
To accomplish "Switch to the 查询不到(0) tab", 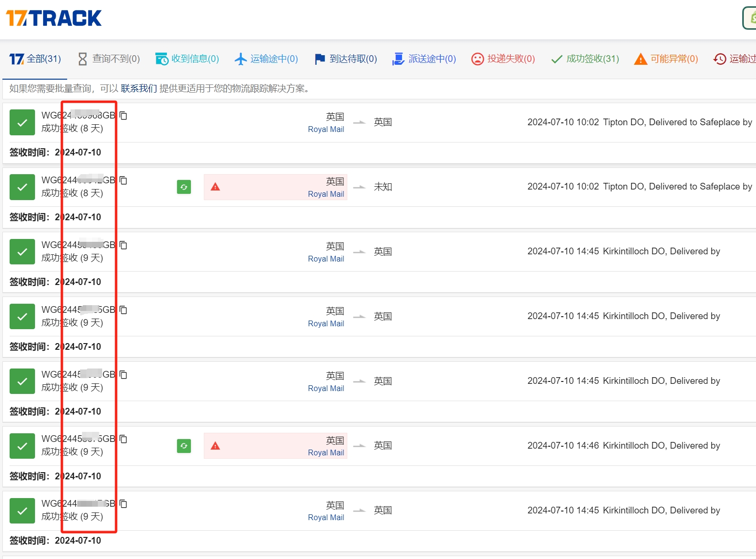I will pos(109,59).
